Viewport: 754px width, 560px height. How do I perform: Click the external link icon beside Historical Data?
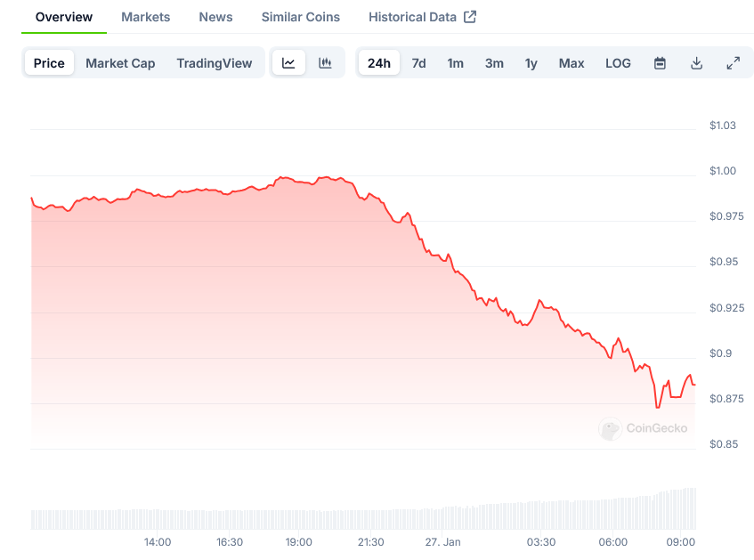pos(470,17)
